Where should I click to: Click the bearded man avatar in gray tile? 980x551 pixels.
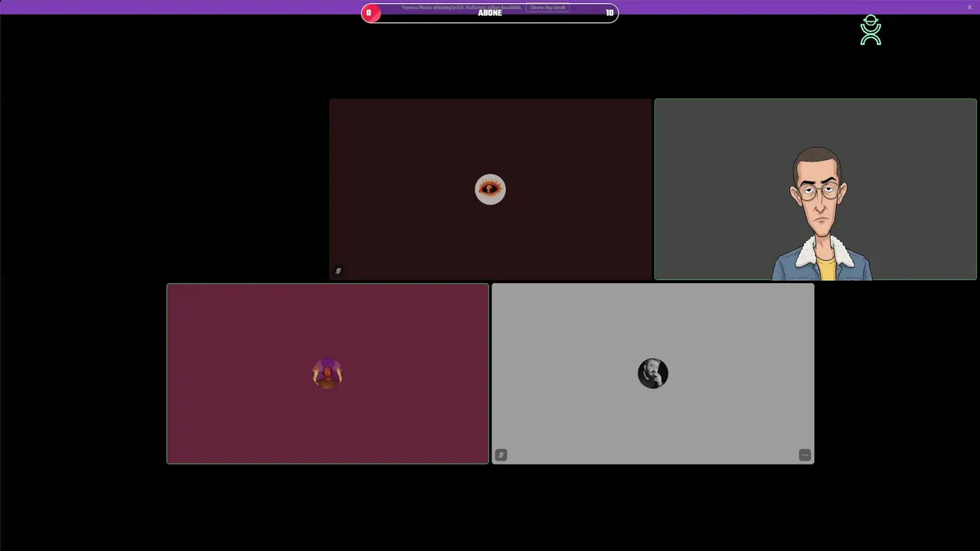[653, 373]
